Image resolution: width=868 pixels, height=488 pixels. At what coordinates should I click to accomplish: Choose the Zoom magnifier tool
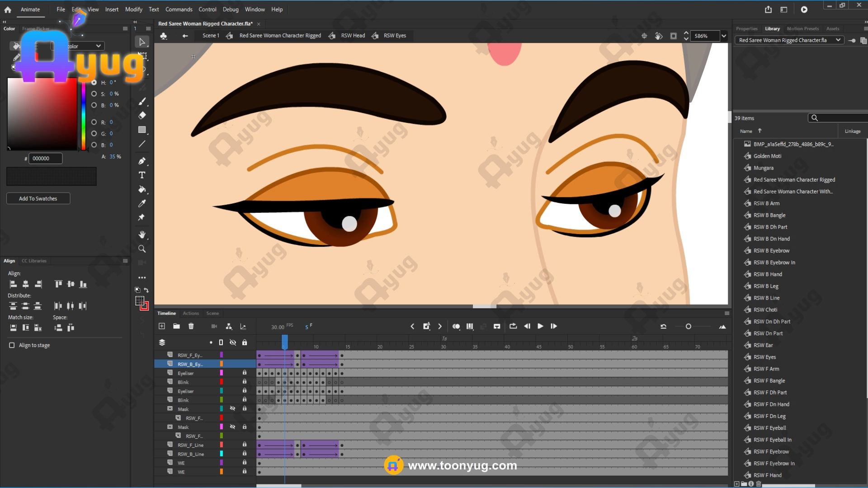click(142, 249)
